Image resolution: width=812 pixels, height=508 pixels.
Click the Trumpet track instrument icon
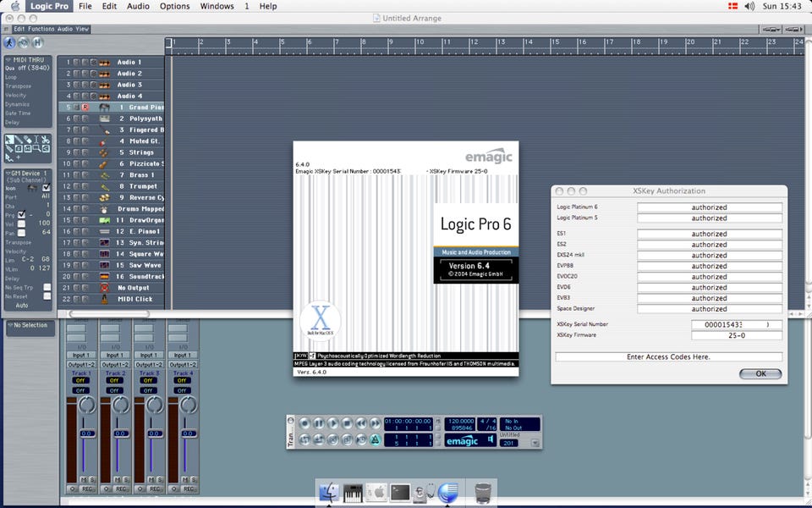pyautogui.click(x=104, y=186)
